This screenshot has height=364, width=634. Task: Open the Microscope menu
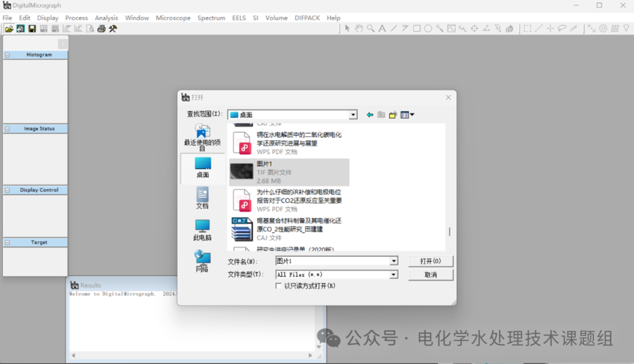173,18
